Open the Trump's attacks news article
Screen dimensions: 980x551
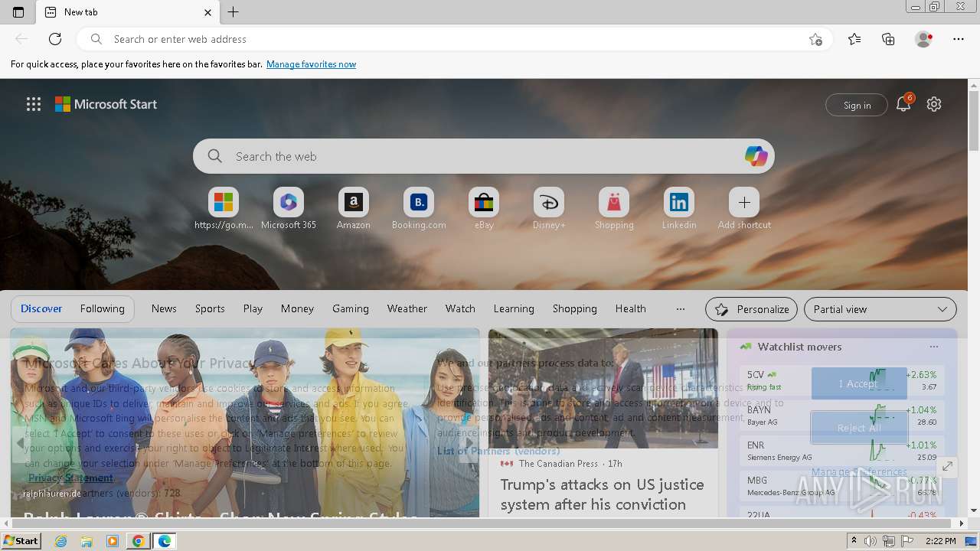[x=603, y=494]
